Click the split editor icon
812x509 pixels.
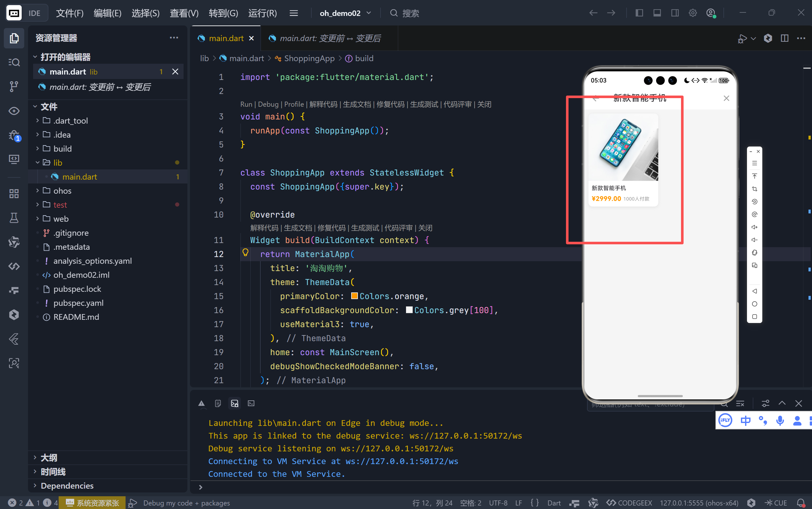(x=784, y=38)
